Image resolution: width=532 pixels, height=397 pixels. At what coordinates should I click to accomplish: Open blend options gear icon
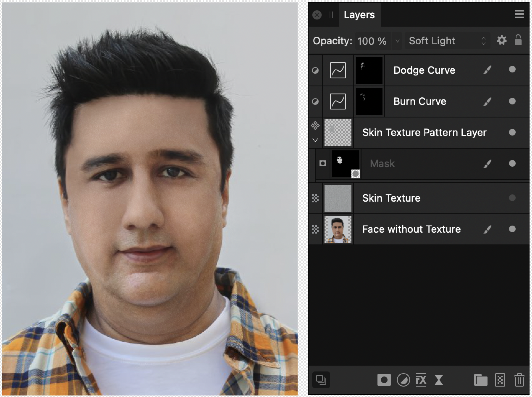click(x=501, y=40)
